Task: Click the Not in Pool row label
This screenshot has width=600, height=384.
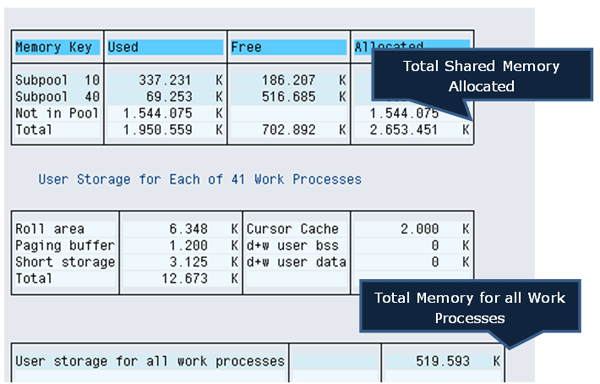Action: pyautogui.click(x=57, y=113)
